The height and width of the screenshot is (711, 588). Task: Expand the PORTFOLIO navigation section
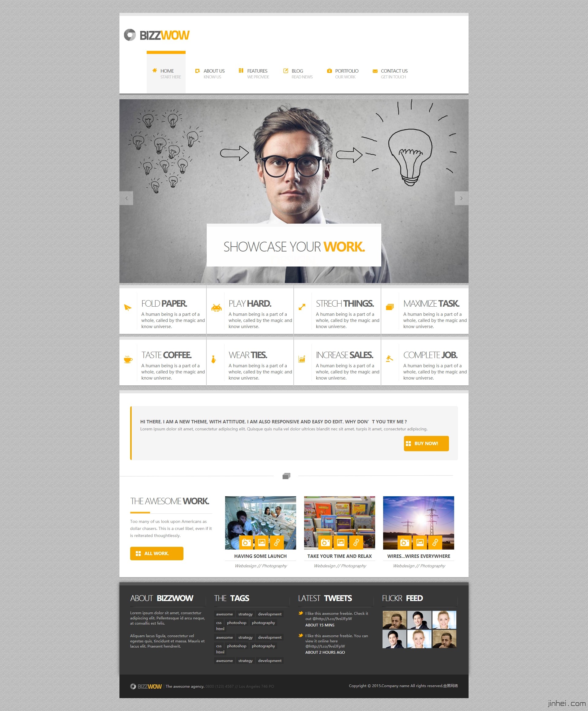pos(345,70)
